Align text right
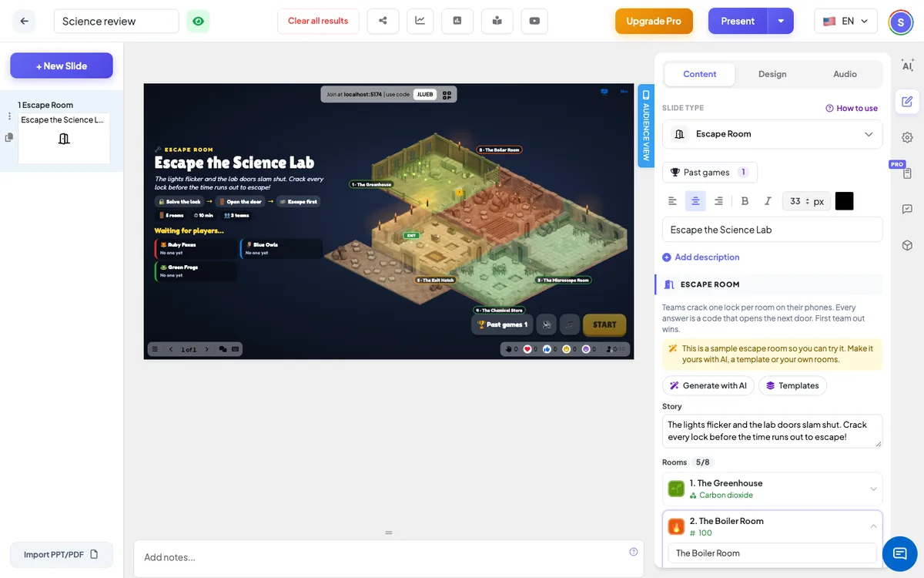 click(718, 201)
